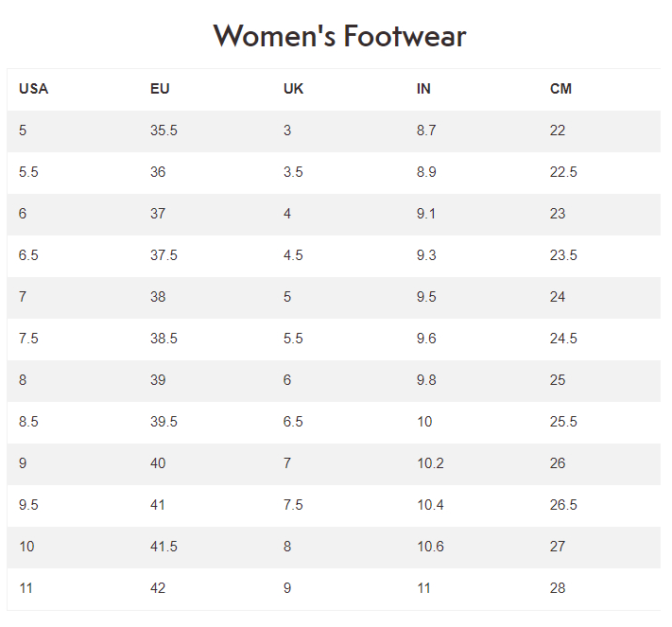Select EU size 35.5 cell
Viewport: 672px width, 627px height.
[164, 131]
